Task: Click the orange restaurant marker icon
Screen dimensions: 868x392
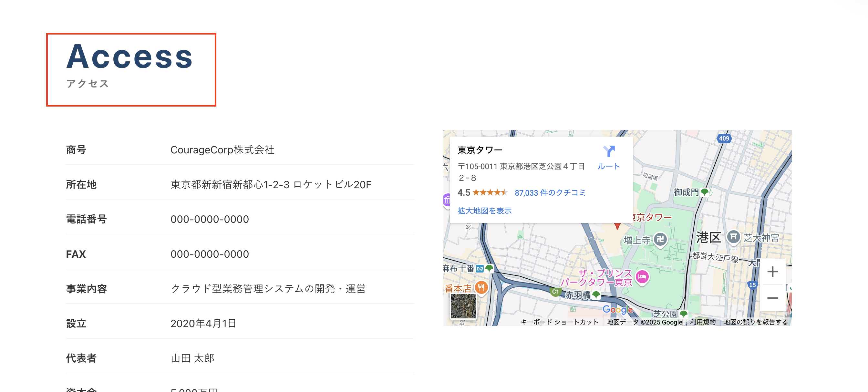Action: tap(481, 287)
